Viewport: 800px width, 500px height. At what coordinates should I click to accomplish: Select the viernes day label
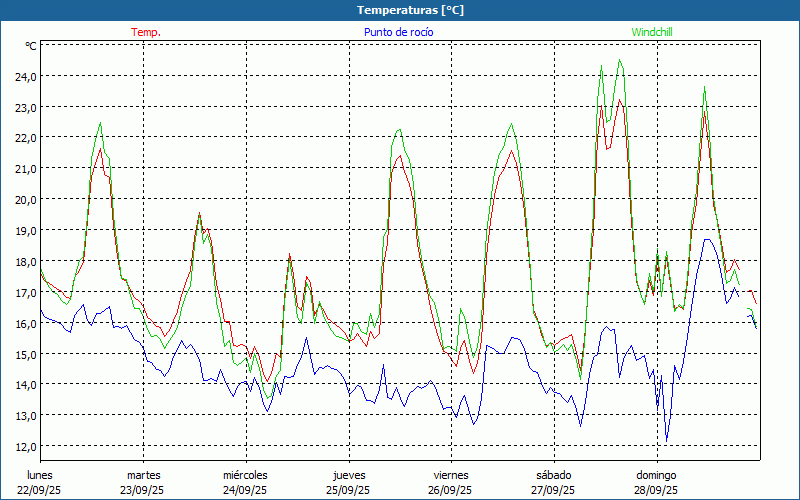click(x=451, y=475)
